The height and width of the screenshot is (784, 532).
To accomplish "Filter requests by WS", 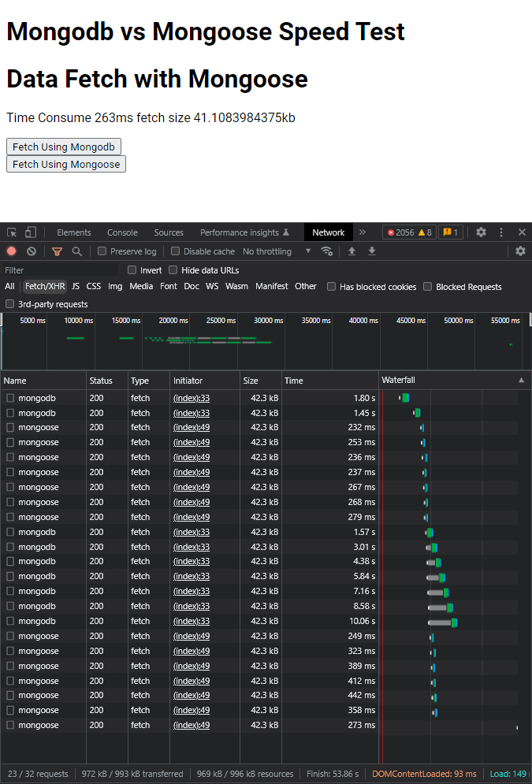I will [213, 287].
